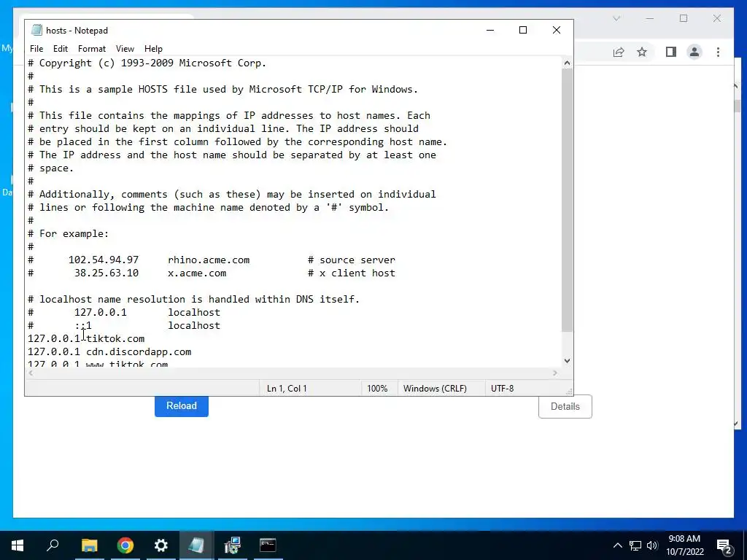Minimize the Notepad window
Image resolution: width=747 pixels, height=560 pixels.
click(490, 30)
